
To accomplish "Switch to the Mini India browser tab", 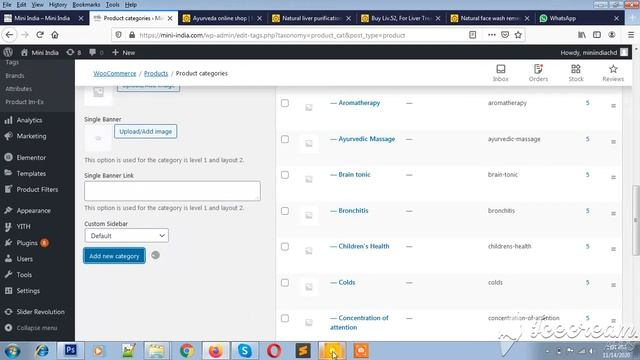I will tap(42, 18).
